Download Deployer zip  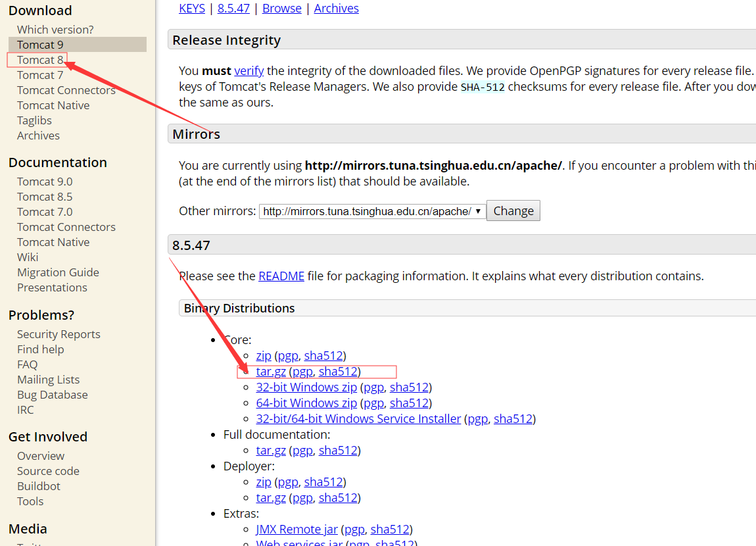coord(264,482)
